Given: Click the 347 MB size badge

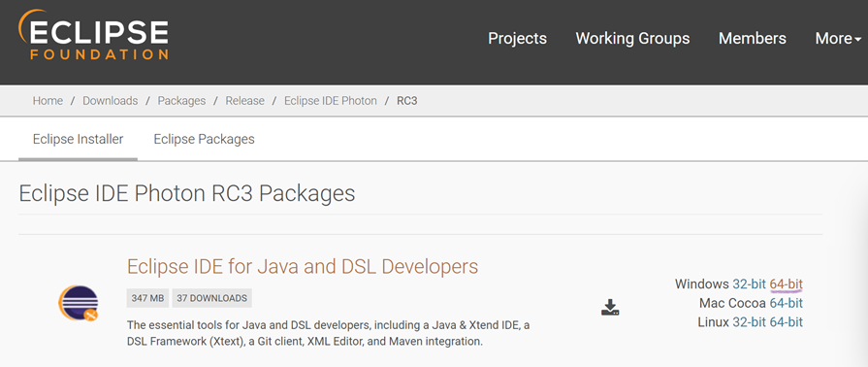Looking at the screenshot, I should (x=147, y=298).
